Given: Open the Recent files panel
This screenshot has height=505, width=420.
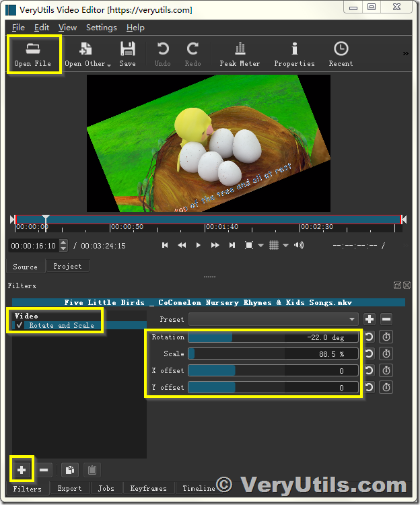Looking at the screenshot, I should [341, 54].
